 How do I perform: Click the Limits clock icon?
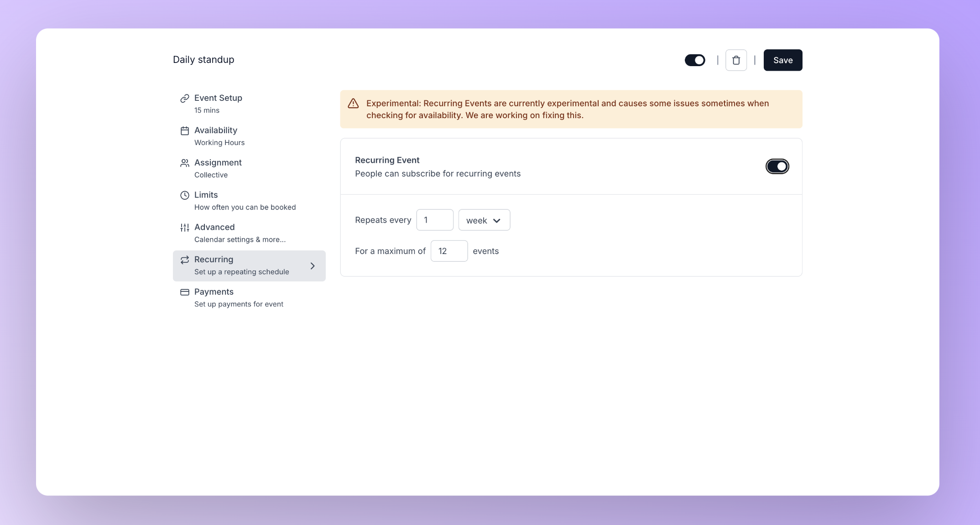pyautogui.click(x=184, y=195)
